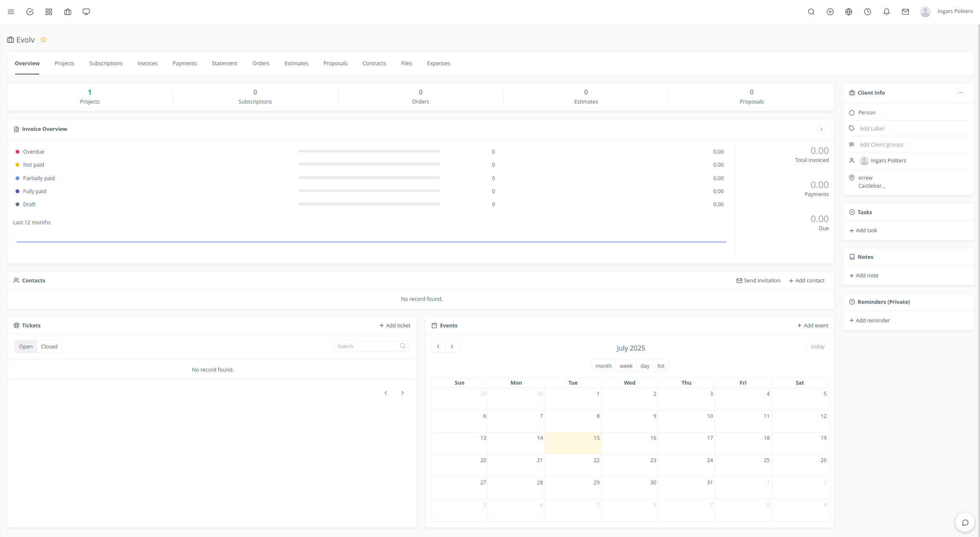Image resolution: width=980 pixels, height=537 pixels.
Task: Toggle the favorite star next to Evolv
Action: pos(43,40)
